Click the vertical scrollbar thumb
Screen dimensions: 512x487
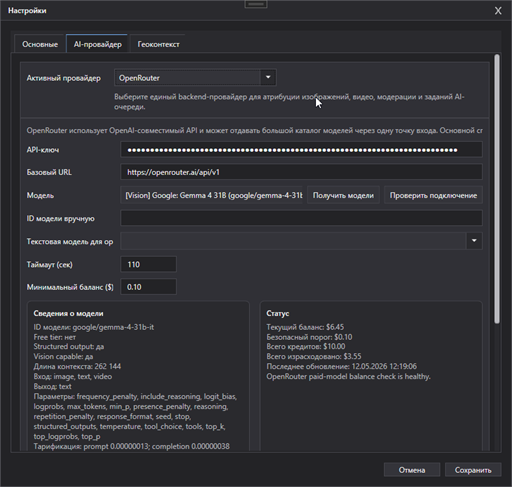(x=497, y=189)
